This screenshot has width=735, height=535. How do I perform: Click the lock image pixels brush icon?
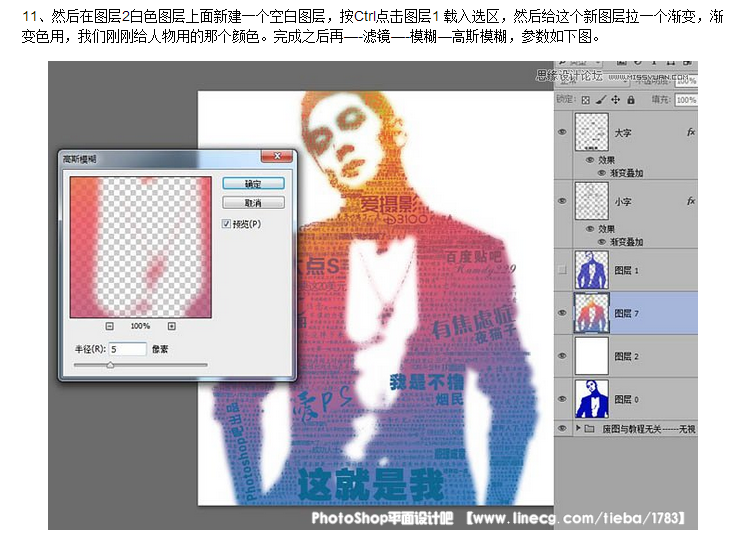(601, 100)
